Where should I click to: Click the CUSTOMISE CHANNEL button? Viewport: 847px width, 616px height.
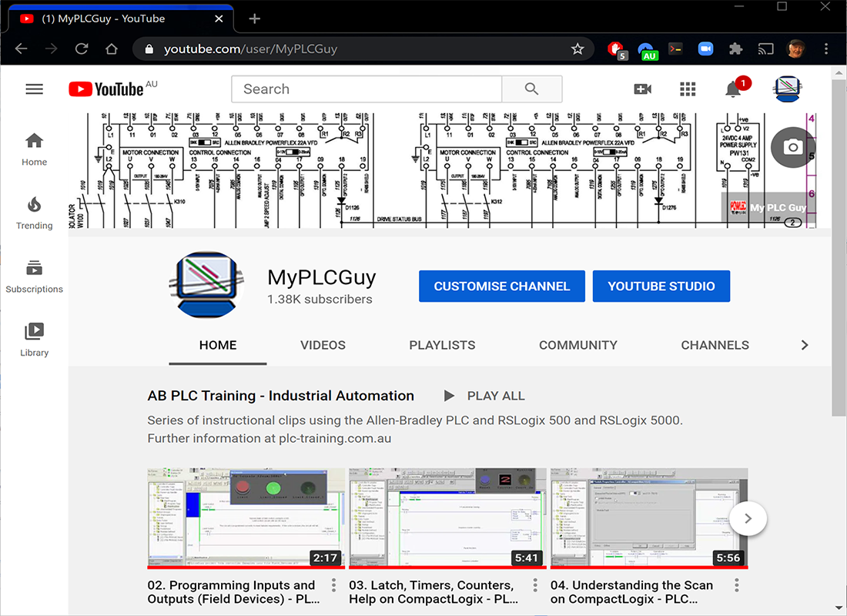tap(502, 286)
